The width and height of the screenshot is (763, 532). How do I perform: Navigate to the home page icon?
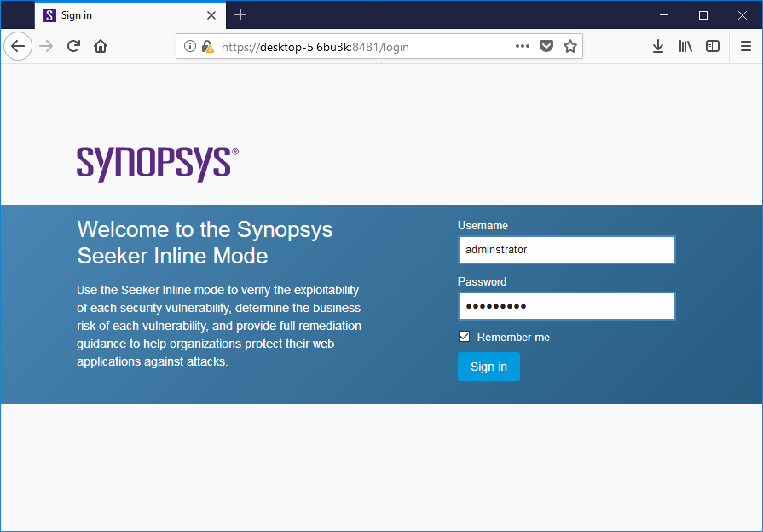pos(100,46)
